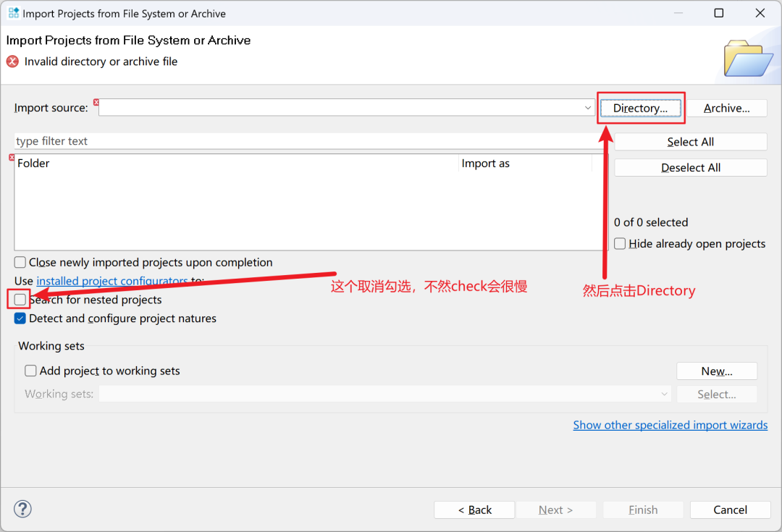The height and width of the screenshot is (532, 782).
Task: Click the Eclipse icon in title bar
Action: [x=14, y=13]
